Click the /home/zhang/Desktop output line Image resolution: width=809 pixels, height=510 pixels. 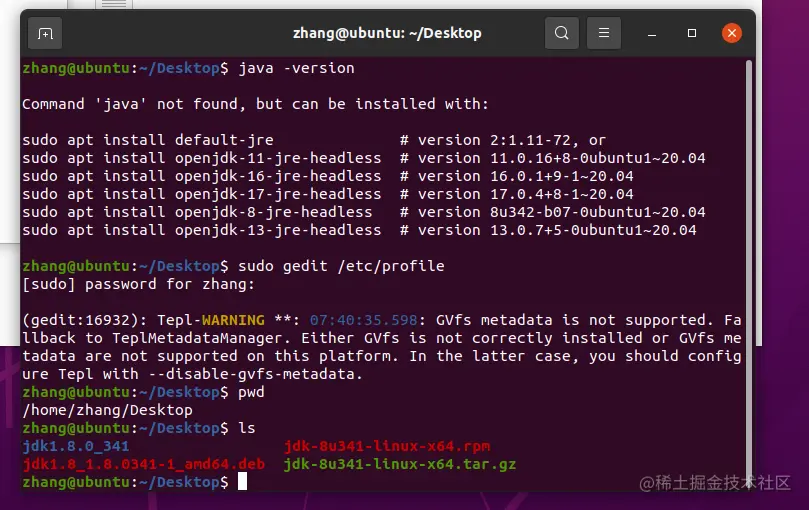[107, 410]
